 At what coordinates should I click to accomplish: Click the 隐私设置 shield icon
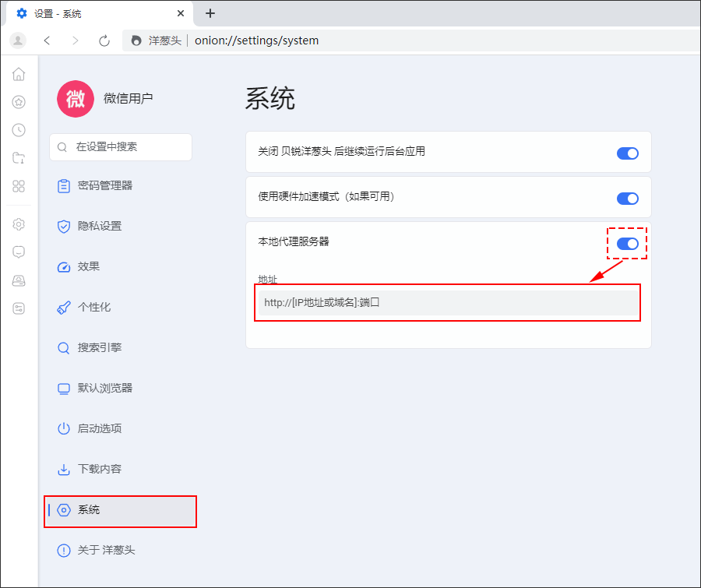coord(64,227)
